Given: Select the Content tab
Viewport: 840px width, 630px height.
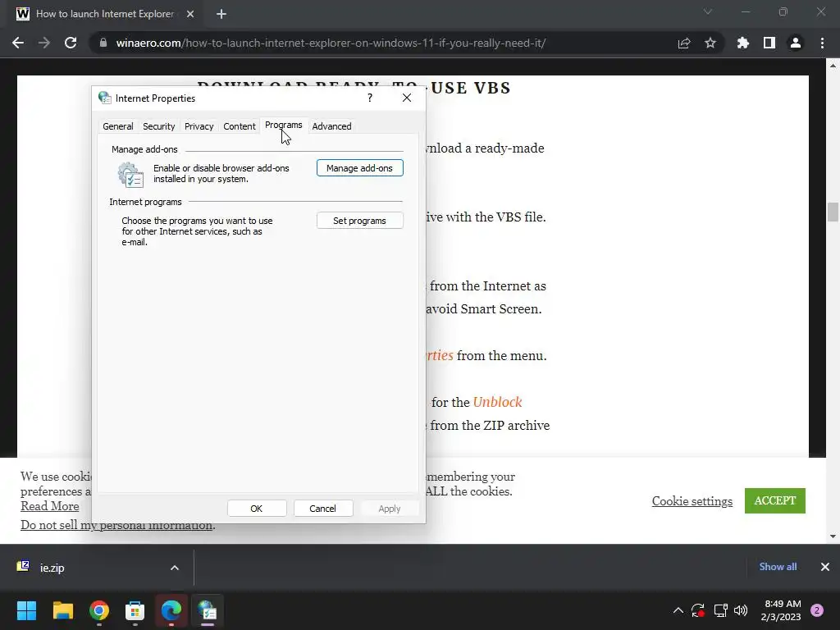Looking at the screenshot, I should coord(239,126).
